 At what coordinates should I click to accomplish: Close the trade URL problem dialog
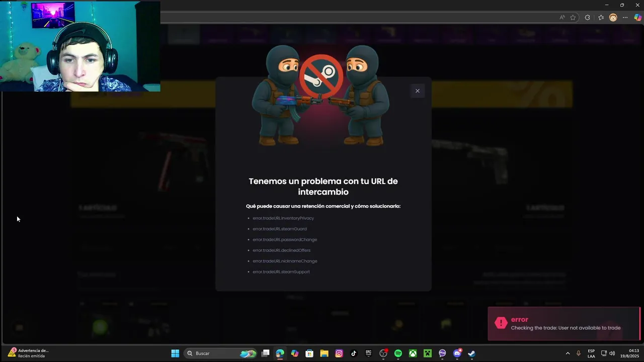point(417,91)
